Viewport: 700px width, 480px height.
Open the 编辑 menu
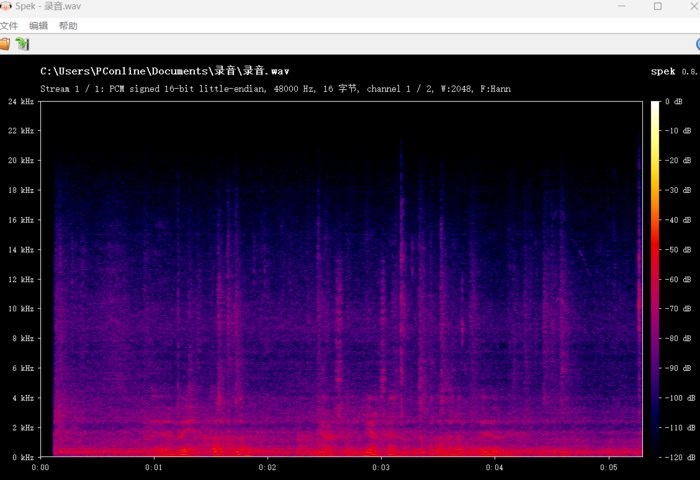tap(38, 26)
